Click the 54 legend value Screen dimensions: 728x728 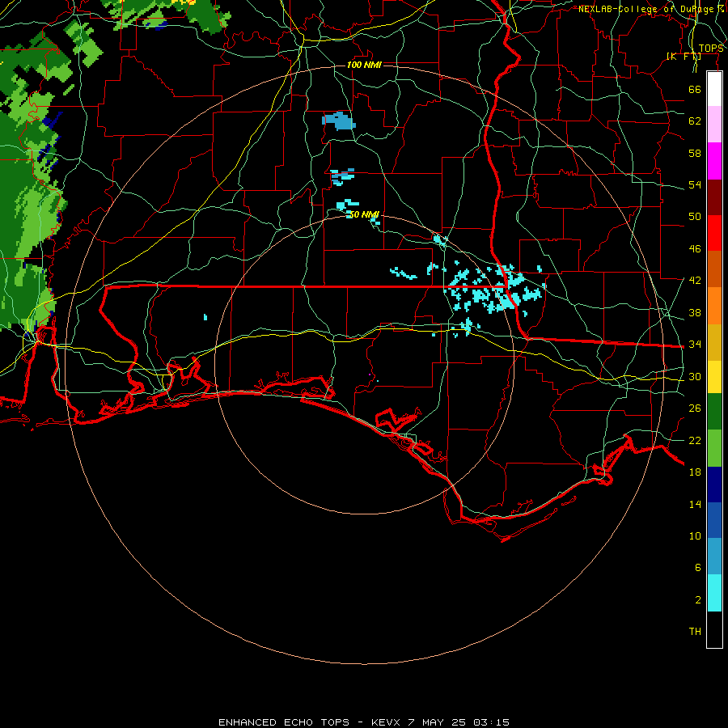pyautogui.click(x=695, y=184)
